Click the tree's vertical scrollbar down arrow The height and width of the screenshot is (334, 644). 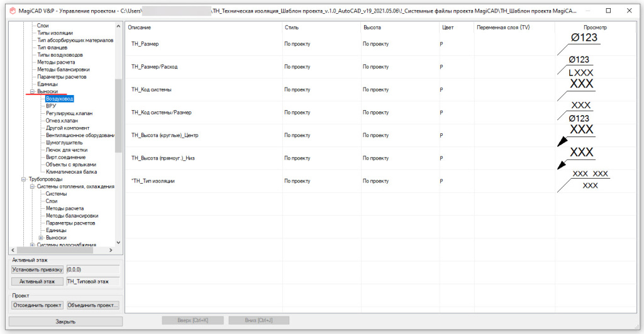point(118,241)
